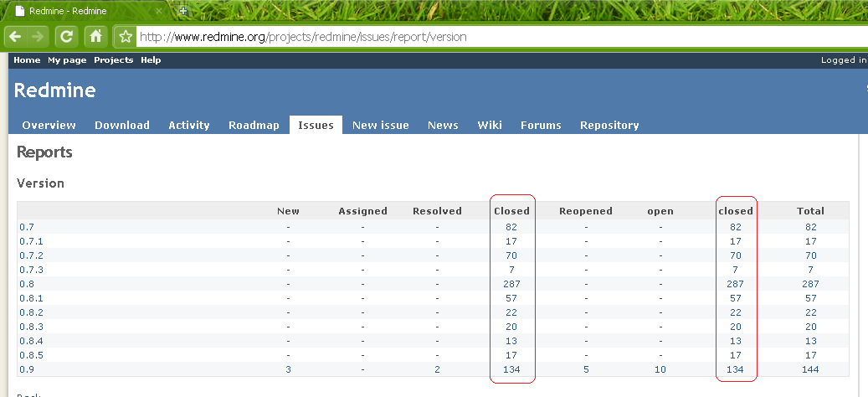Open the Total 22 link for 0.8.2

[811, 313]
